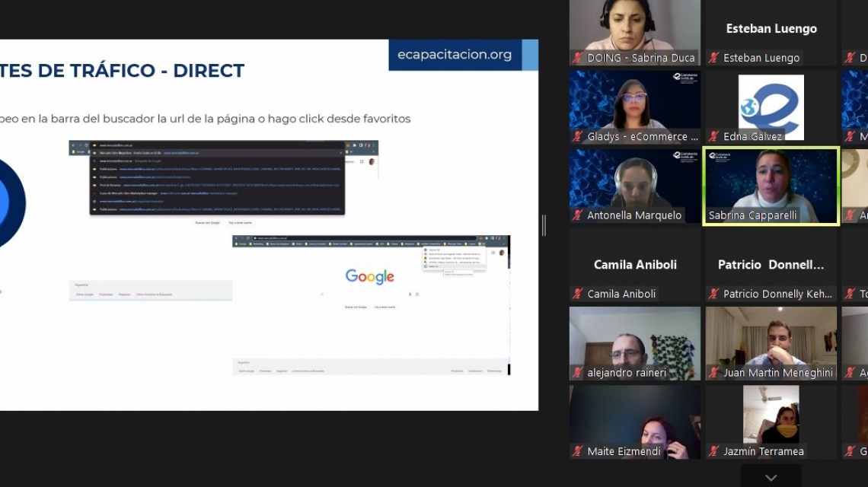Click muted mic icon beside DOING - Sabrina Duca
This screenshot has height=487, width=868.
578,58
